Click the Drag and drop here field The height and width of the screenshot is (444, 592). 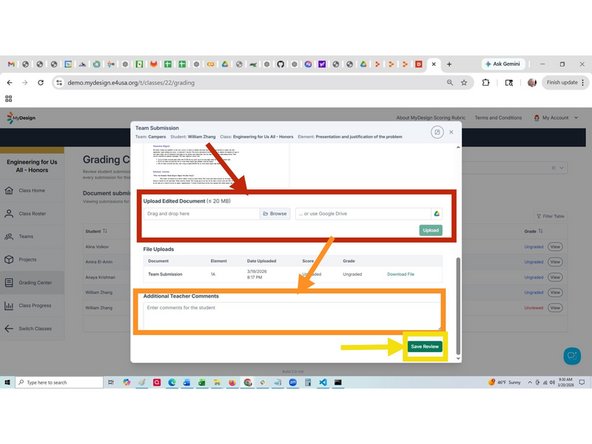201,214
